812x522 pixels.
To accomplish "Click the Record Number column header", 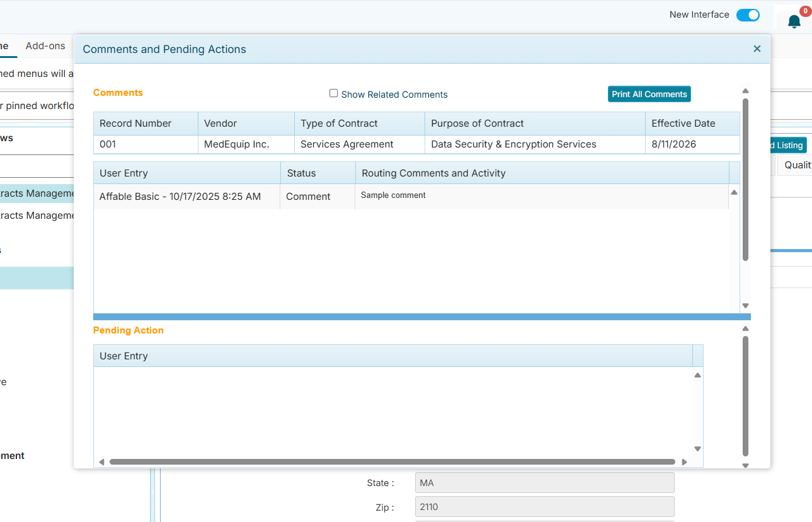I will coord(135,124).
